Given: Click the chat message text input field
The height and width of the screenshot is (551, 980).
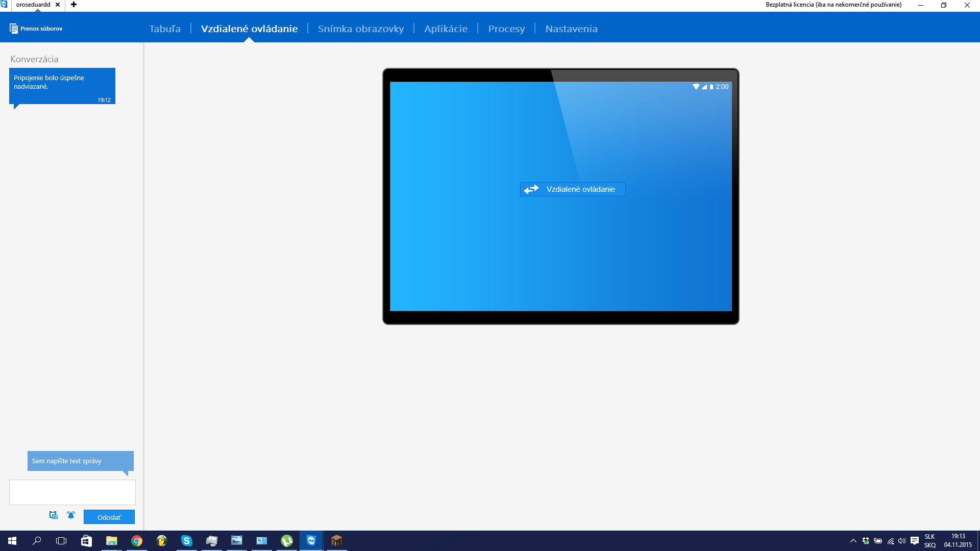Looking at the screenshot, I should click(x=72, y=492).
